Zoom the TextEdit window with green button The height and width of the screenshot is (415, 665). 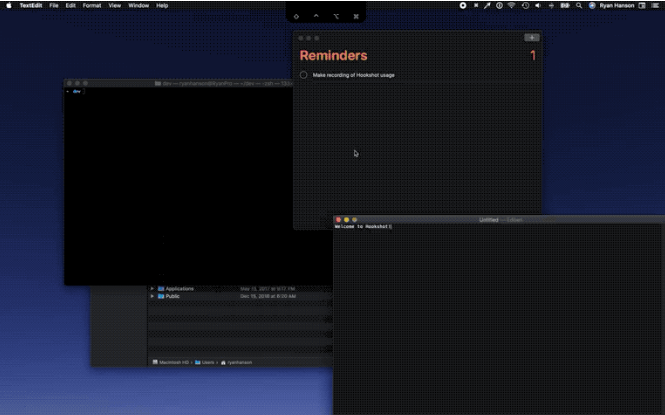click(355, 220)
